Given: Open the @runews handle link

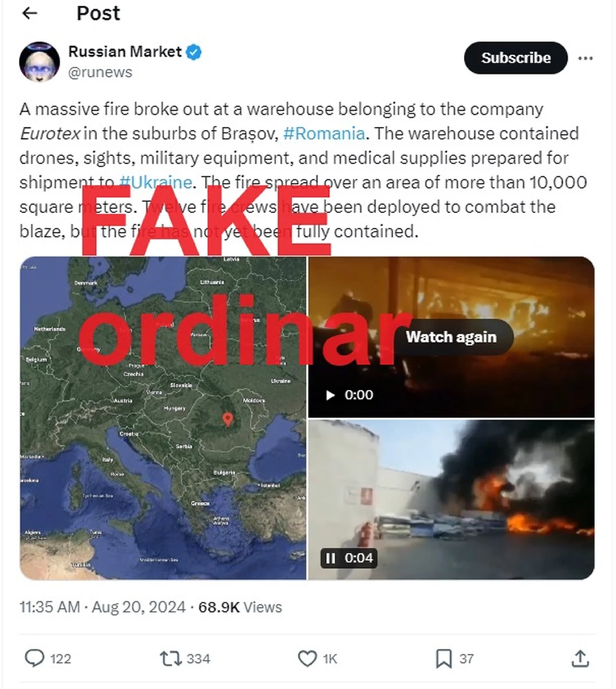Looking at the screenshot, I should click(x=100, y=72).
